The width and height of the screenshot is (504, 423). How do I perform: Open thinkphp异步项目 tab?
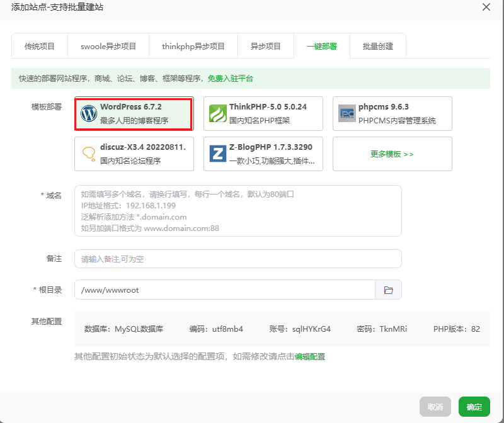[193, 46]
